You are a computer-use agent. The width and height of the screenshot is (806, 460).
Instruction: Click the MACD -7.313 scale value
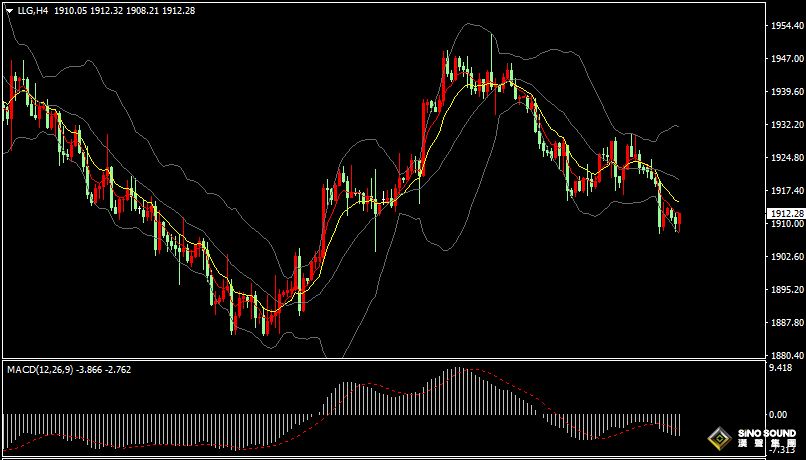(779, 452)
